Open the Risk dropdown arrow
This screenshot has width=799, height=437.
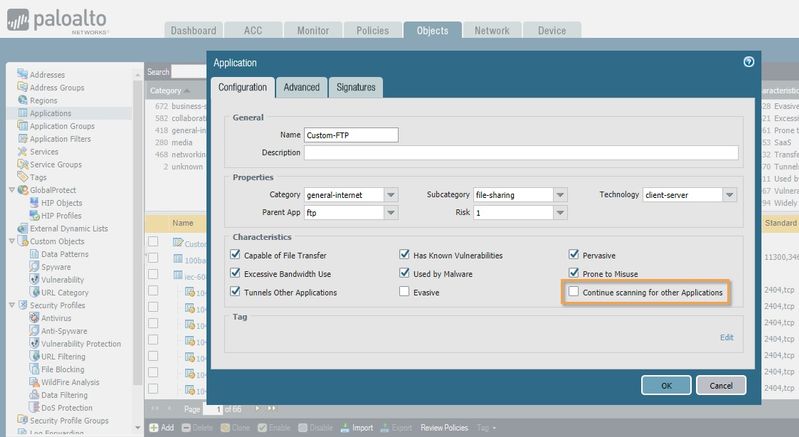coord(560,212)
